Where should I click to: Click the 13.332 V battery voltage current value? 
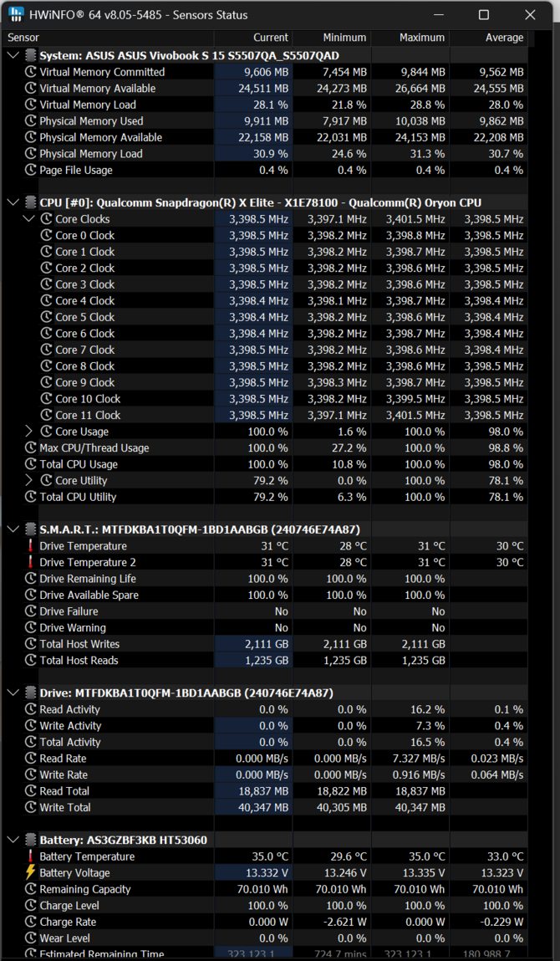268,872
